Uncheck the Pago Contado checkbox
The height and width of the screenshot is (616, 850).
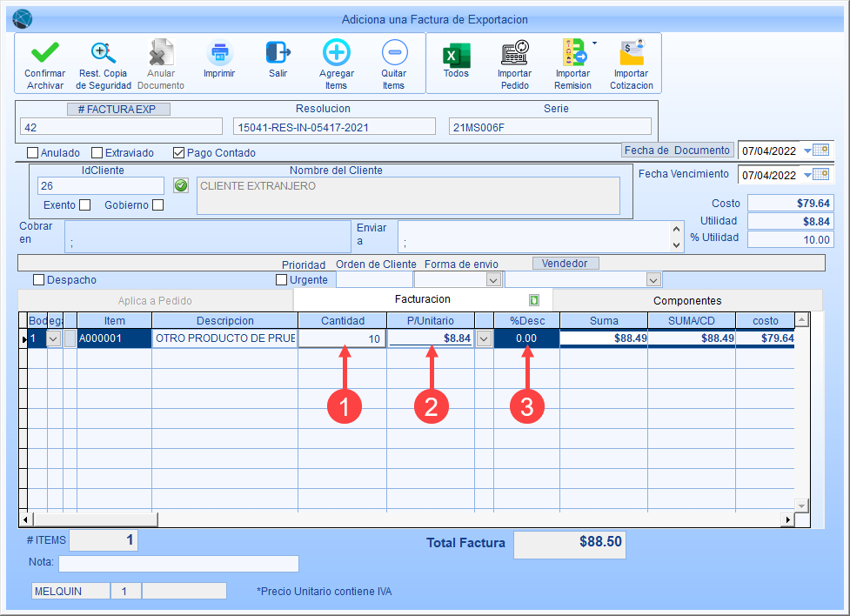point(179,153)
